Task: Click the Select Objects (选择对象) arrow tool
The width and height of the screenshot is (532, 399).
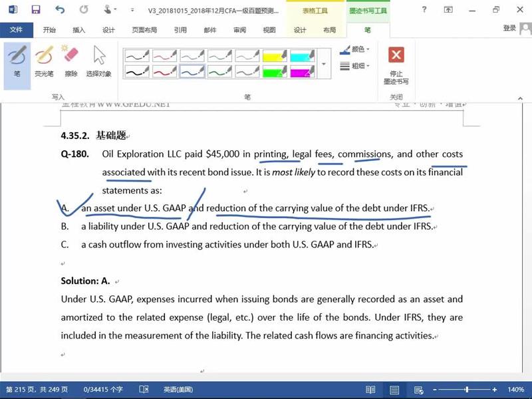Action: point(99,63)
